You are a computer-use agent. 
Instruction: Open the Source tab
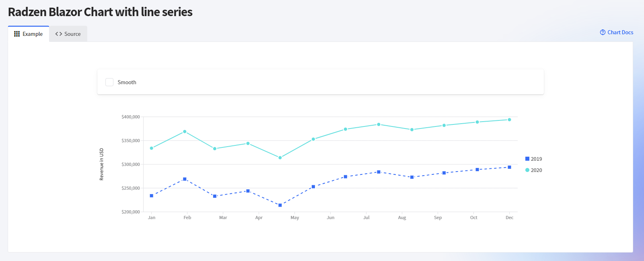tap(68, 34)
